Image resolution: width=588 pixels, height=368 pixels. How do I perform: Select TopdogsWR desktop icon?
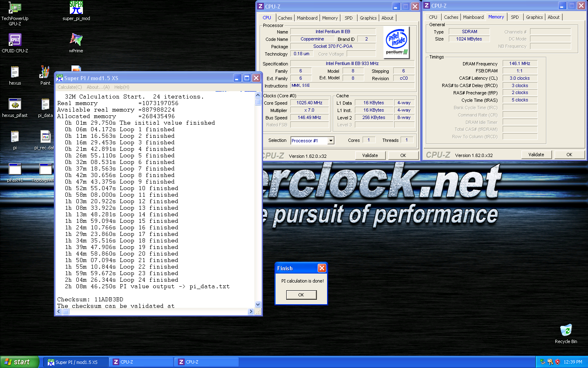pyautogui.click(x=43, y=173)
